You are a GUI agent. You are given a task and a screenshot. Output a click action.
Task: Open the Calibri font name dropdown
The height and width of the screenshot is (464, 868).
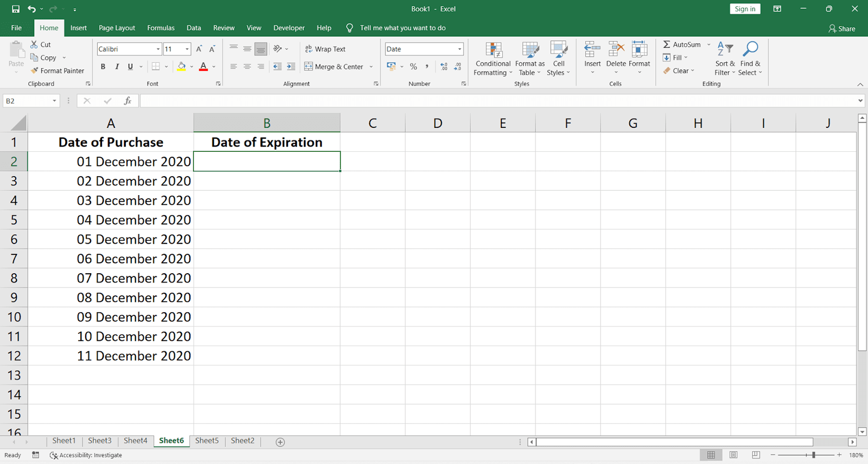point(158,49)
